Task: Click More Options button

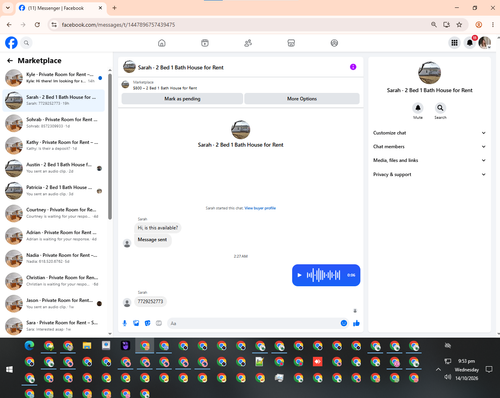Action: tap(302, 99)
